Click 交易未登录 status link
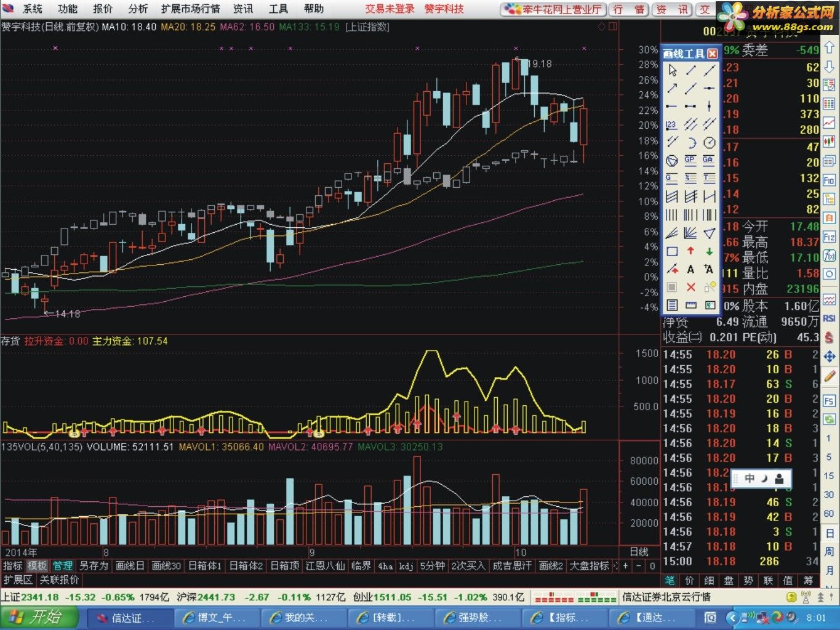The width and height of the screenshot is (840, 630). pos(390,9)
